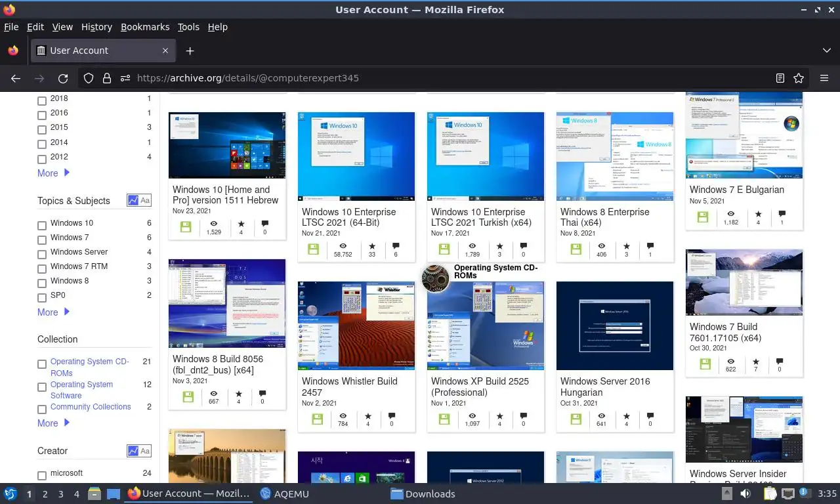Click the floppy icon on Windows 7 E Bulgarian
This screenshot has width=840, height=504.
(703, 217)
